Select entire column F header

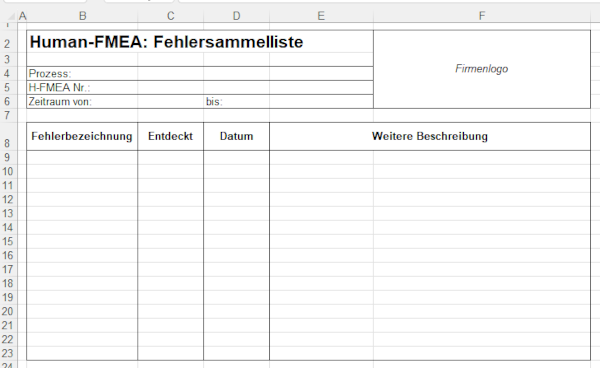[482, 16]
